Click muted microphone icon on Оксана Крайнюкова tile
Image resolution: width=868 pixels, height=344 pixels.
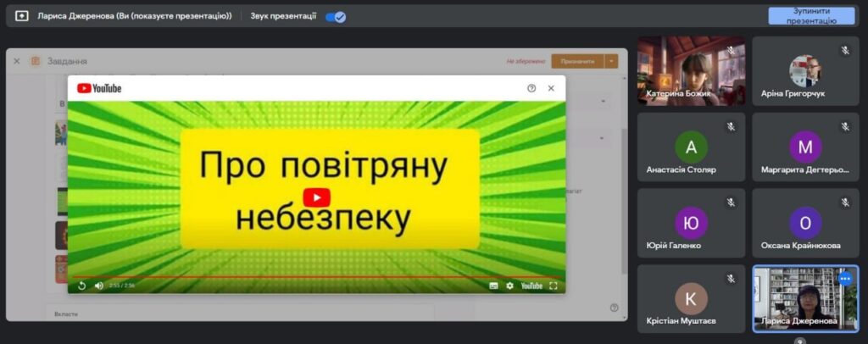[845, 203]
